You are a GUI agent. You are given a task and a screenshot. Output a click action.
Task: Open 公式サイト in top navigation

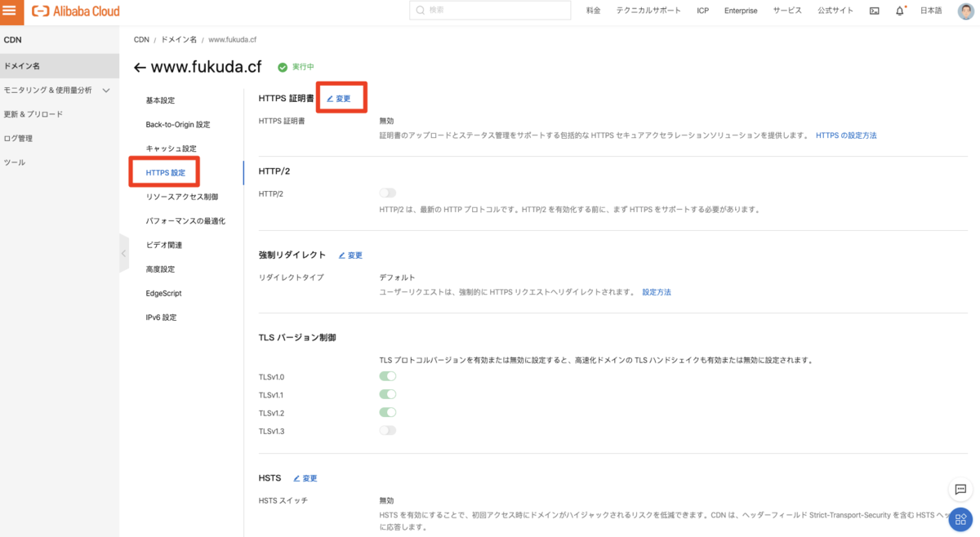tap(835, 11)
